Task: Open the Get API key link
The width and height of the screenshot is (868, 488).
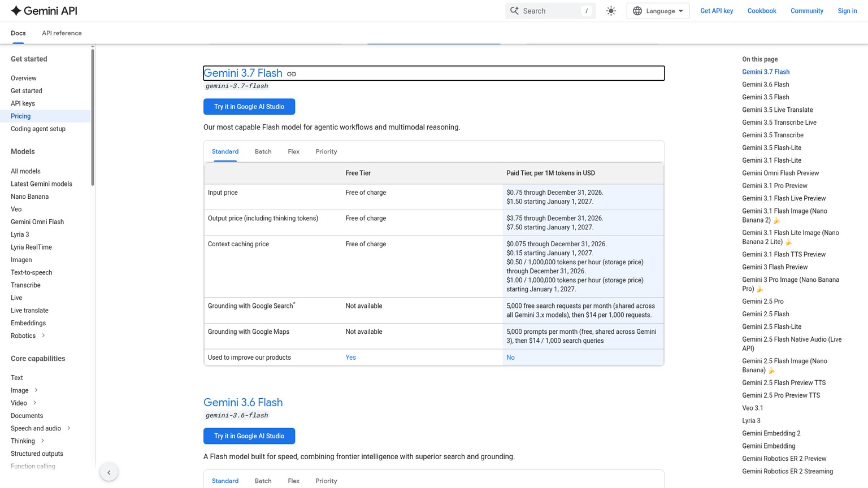Action: click(717, 11)
